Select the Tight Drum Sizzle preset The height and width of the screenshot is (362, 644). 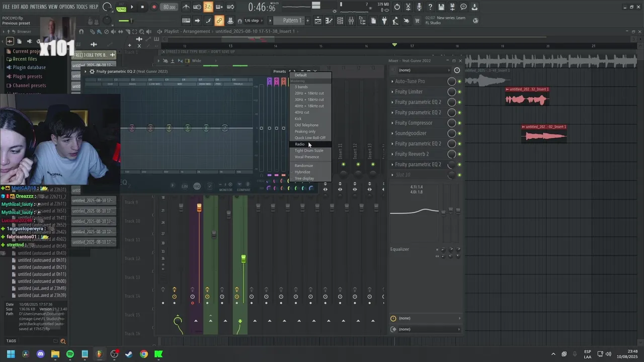(x=310, y=150)
